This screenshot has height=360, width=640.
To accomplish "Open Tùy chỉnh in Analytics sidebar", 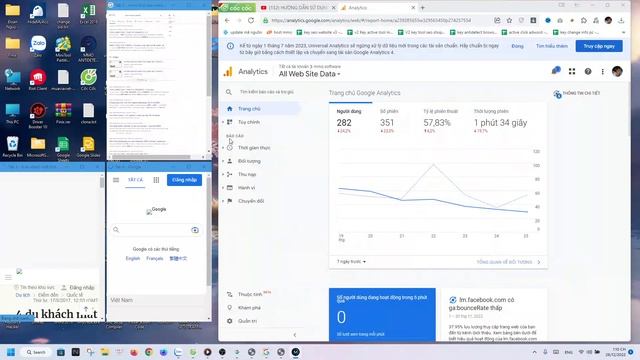I will pos(249,122).
